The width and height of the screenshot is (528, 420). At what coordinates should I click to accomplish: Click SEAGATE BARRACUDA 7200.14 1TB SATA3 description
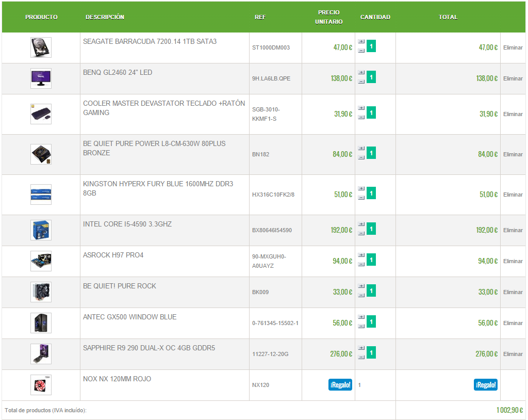tap(150, 41)
